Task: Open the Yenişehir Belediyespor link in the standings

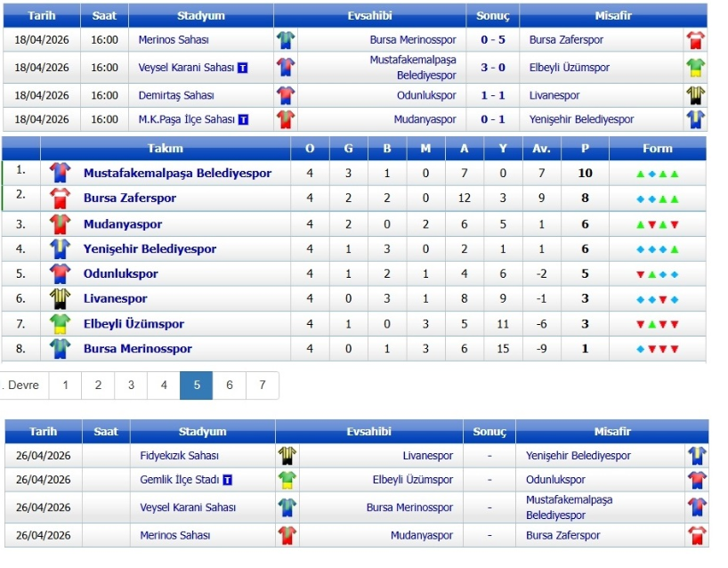Action: click(150, 248)
